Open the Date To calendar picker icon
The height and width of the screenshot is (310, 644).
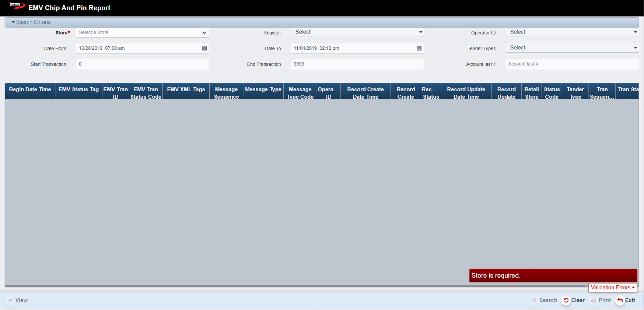[419, 48]
